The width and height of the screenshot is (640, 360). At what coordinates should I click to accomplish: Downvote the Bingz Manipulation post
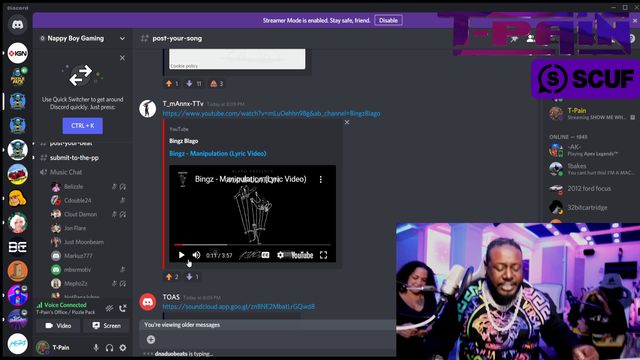pyautogui.click(x=192, y=277)
